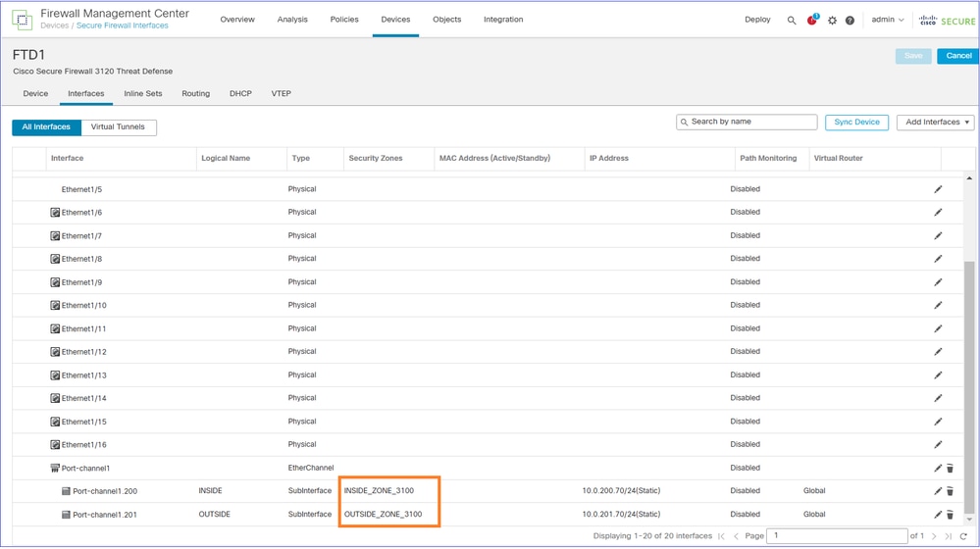The image size is (980, 549).
Task: Open the Devices breadcrumb link
Action: tap(54, 25)
